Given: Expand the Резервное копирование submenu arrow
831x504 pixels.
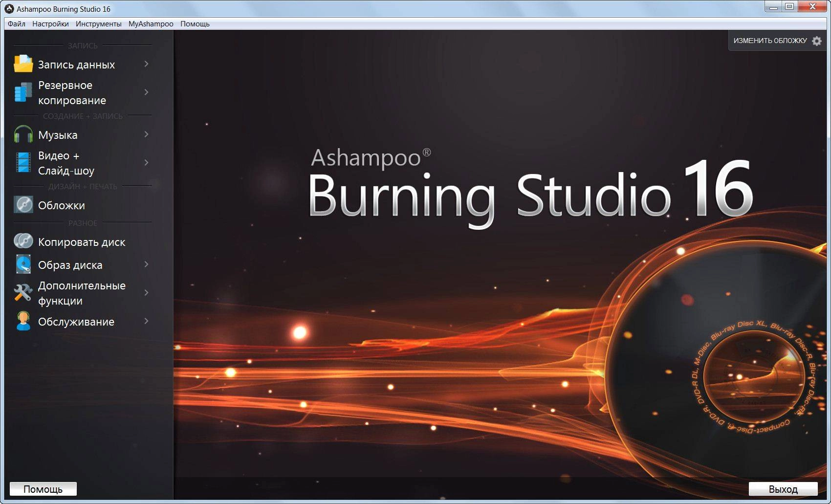Looking at the screenshot, I should (x=146, y=92).
